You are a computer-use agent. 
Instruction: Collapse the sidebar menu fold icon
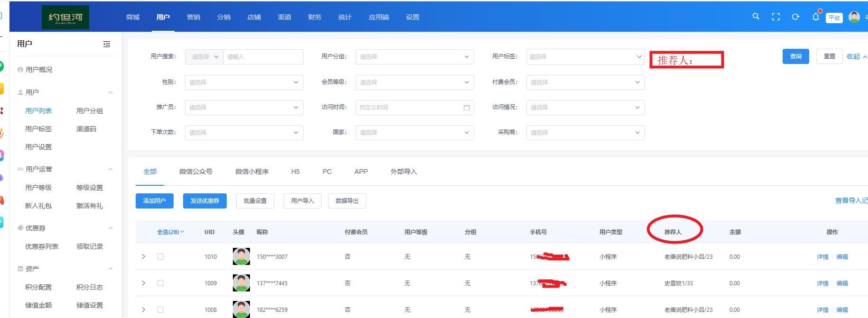(x=107, y=44)
